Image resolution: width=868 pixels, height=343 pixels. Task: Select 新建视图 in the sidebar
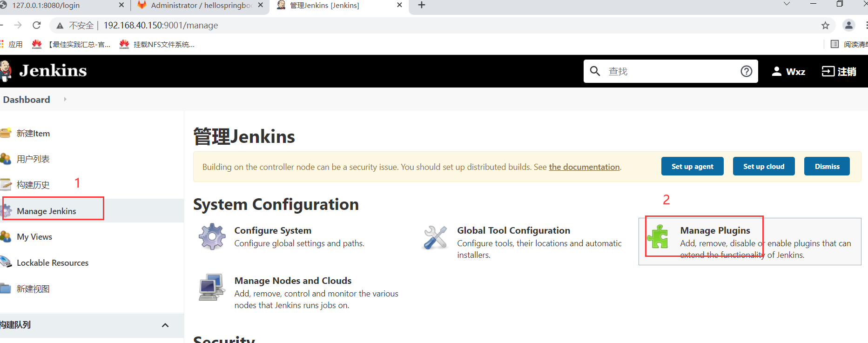[33, 289]
